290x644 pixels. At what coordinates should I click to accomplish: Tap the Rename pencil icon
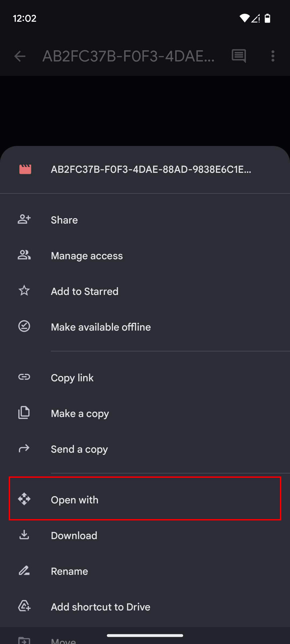24,571
